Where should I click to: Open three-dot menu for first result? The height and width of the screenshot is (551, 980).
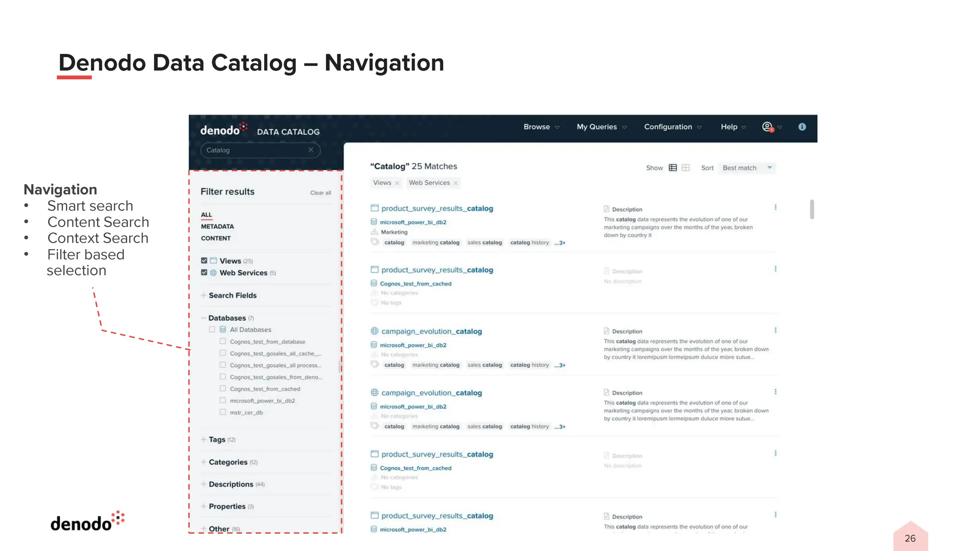click(775, 208)
